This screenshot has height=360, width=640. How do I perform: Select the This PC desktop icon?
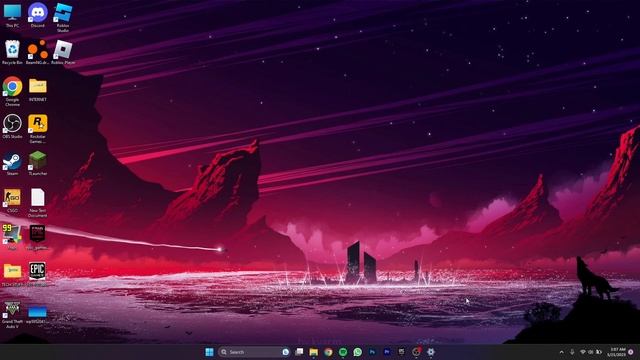point(12,16)
